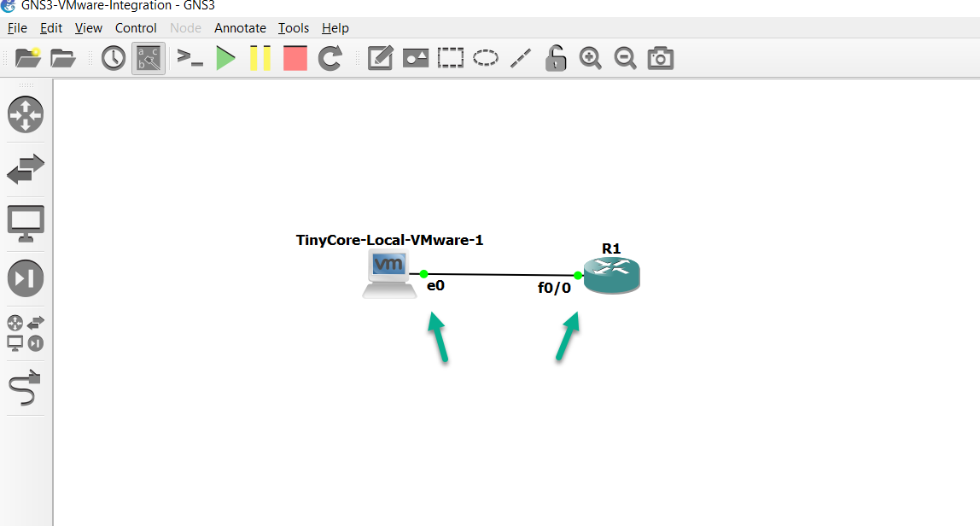Open the Annotate menu

240,28
